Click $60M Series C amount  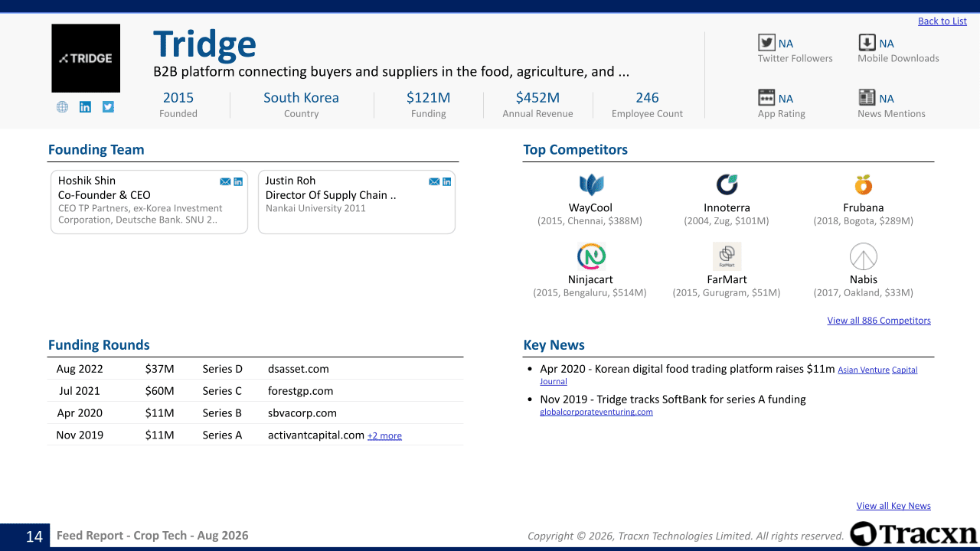pyautogui.click(x=159, y=391)
